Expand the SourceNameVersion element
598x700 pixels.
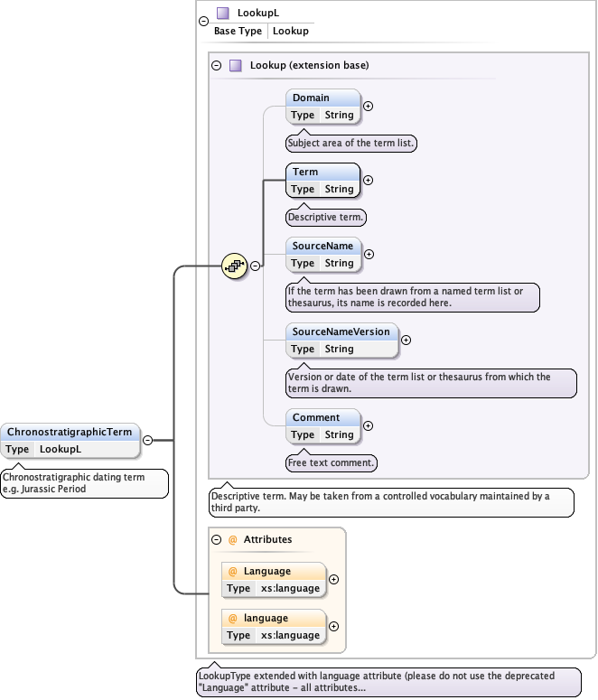tap(406, 340)
